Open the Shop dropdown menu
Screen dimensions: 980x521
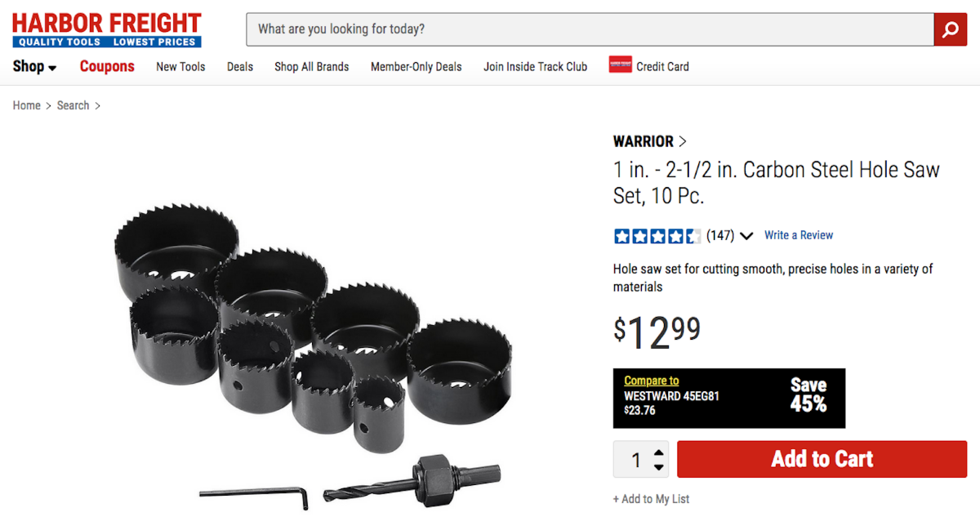click(x=34, y=67)
